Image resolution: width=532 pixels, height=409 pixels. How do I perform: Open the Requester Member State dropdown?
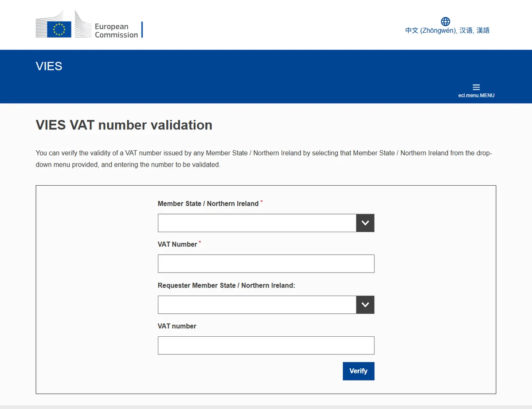[266, 305]
